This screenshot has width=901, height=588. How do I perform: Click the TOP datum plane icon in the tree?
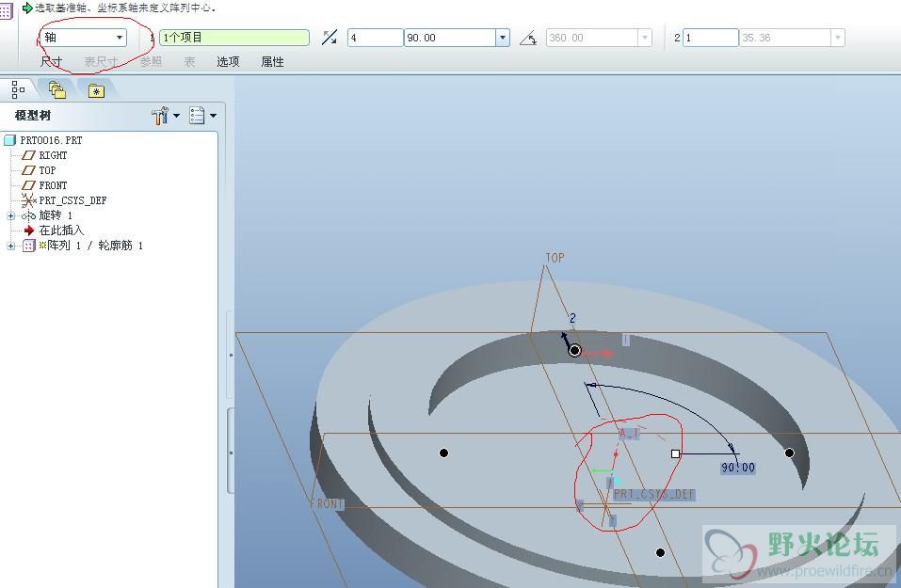point(28,170)
